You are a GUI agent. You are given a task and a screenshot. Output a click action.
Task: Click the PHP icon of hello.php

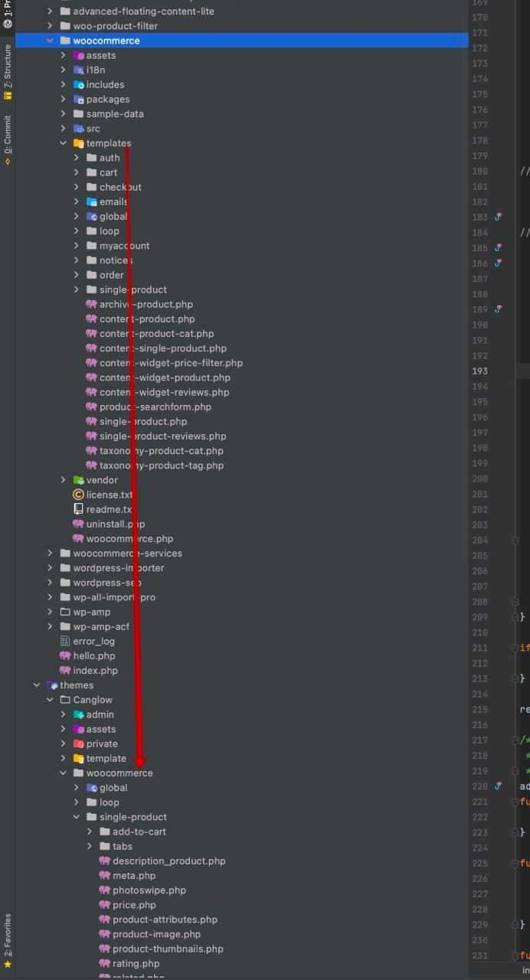(65, 655)
